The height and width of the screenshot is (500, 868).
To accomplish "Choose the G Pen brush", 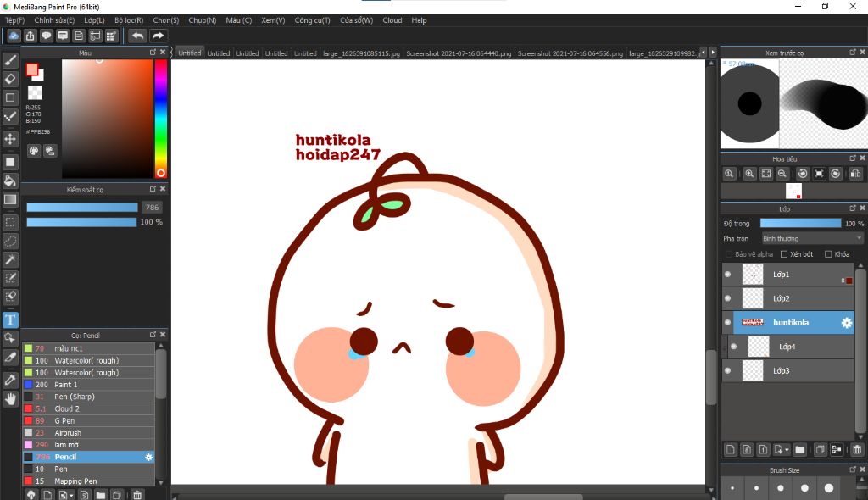I will [88, 421].
